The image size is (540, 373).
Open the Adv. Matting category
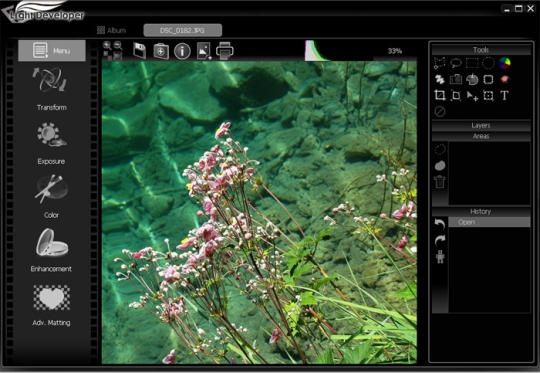51,305
